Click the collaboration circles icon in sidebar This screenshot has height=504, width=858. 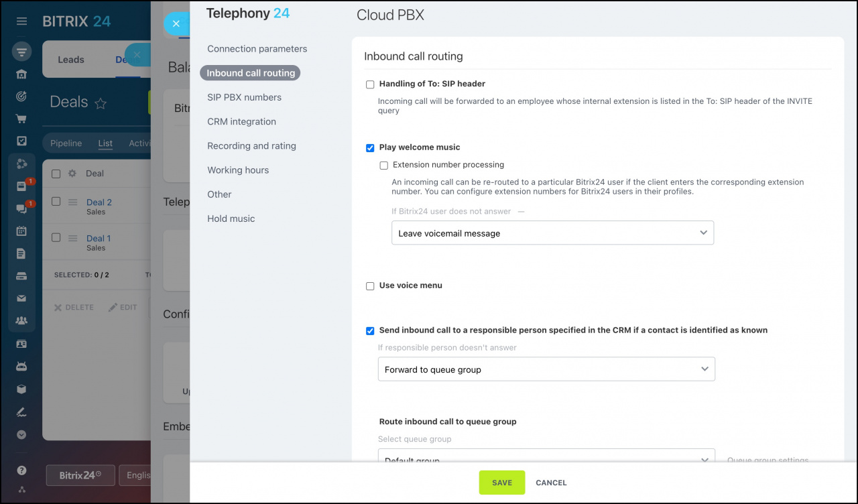click(21, 164)
